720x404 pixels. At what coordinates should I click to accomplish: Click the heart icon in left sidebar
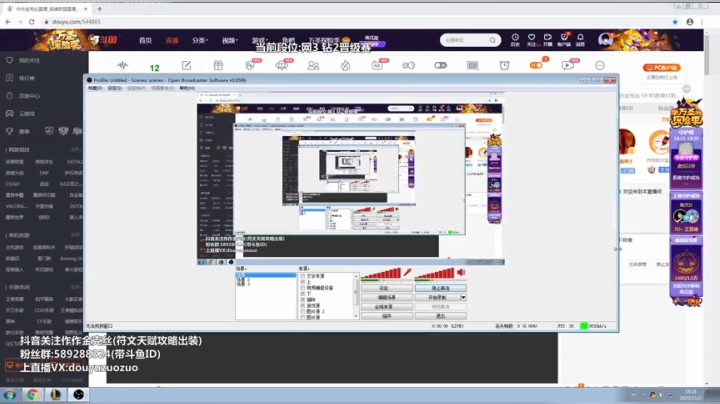coord(9,60)
